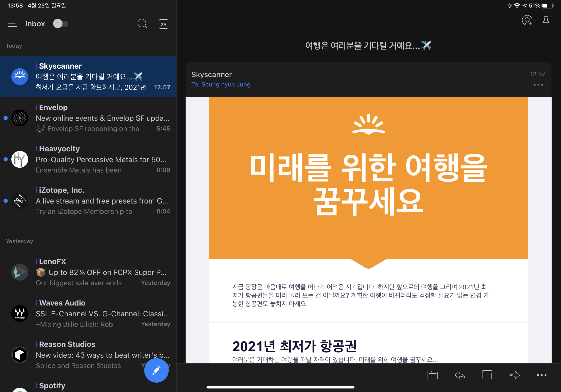The height and width of the screenshot is (392, 561).
Task: Tap the home indicator bar
Action: (280, 387)
